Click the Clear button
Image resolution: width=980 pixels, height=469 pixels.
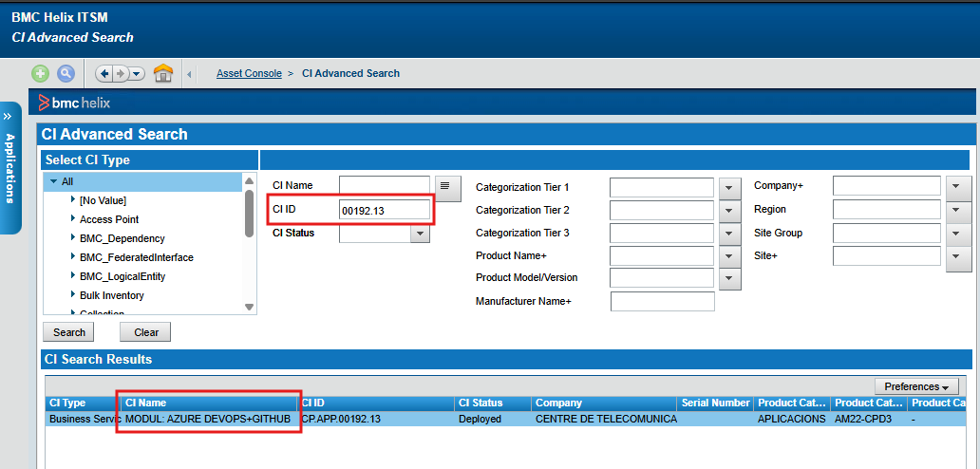click(145, 332)
